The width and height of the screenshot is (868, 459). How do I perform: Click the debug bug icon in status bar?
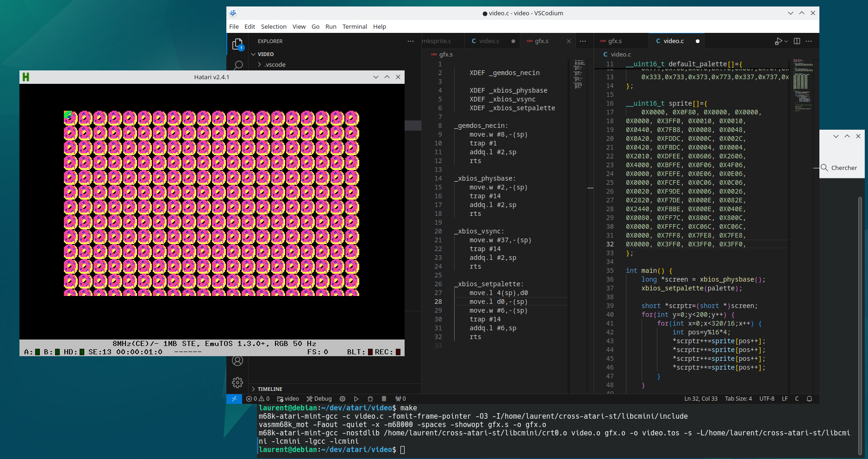coord(370,399)
